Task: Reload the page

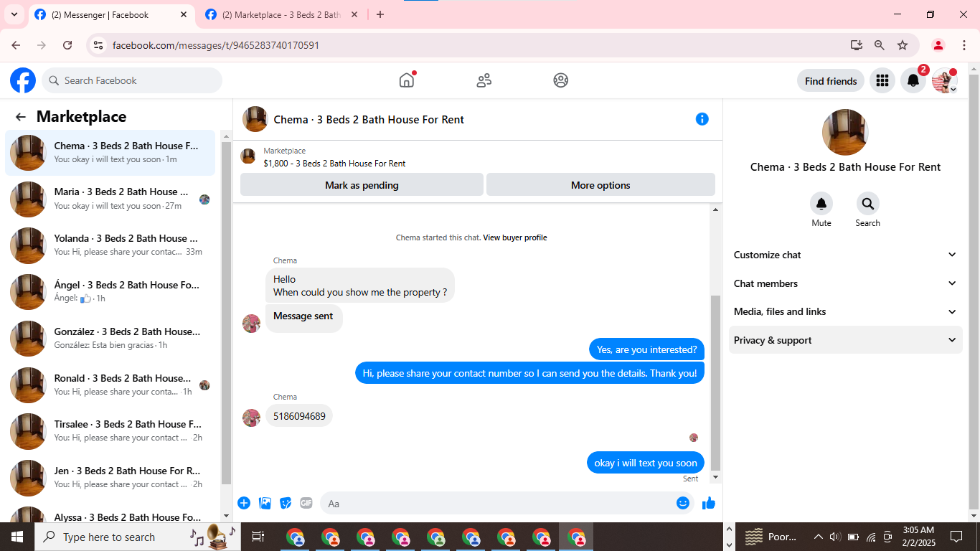Action: coord(67,45)
